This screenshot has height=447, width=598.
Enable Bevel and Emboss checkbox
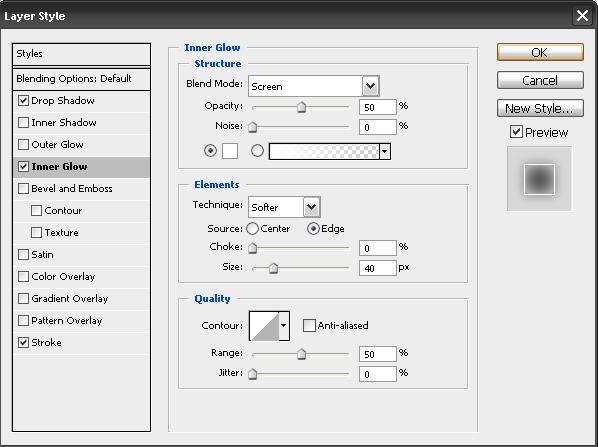[x=23, y=188]
